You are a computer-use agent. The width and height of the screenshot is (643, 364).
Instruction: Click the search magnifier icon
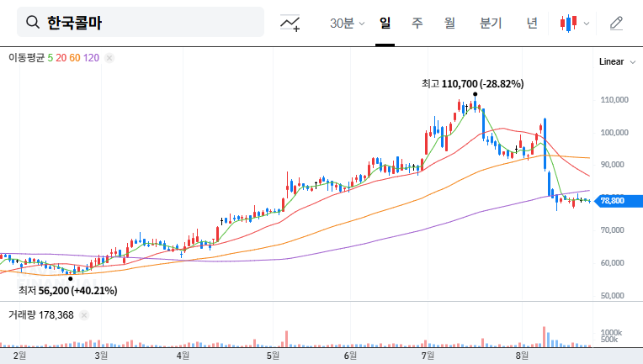[x=32, y=22]
